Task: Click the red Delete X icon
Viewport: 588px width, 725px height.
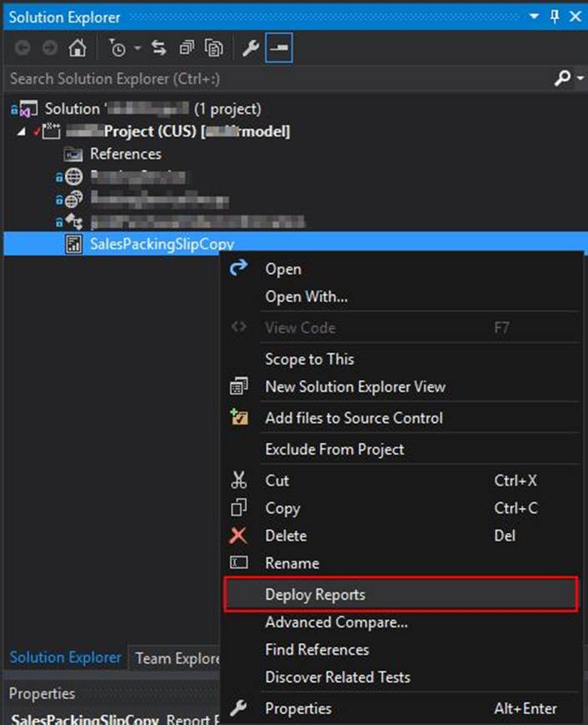Action: click(239, 536)
